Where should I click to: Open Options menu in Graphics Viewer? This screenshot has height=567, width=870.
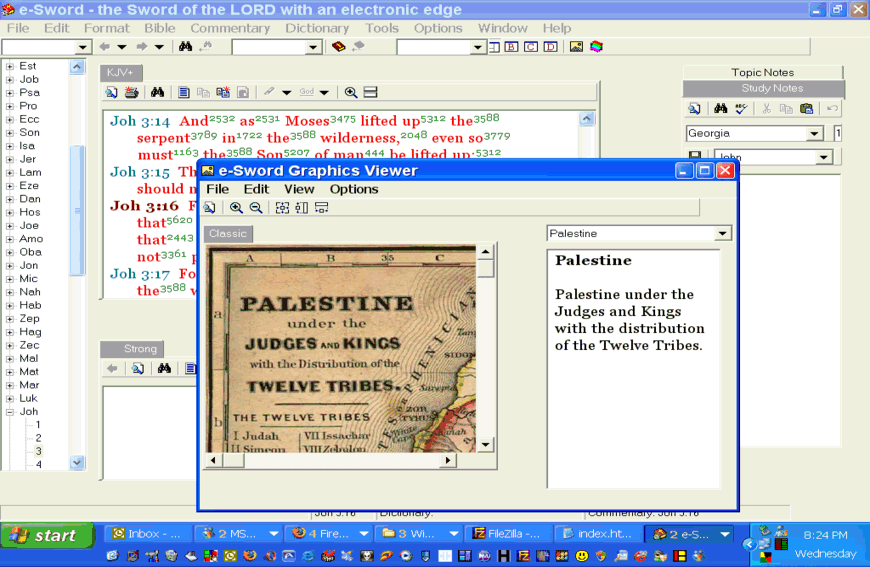point(354,189)
